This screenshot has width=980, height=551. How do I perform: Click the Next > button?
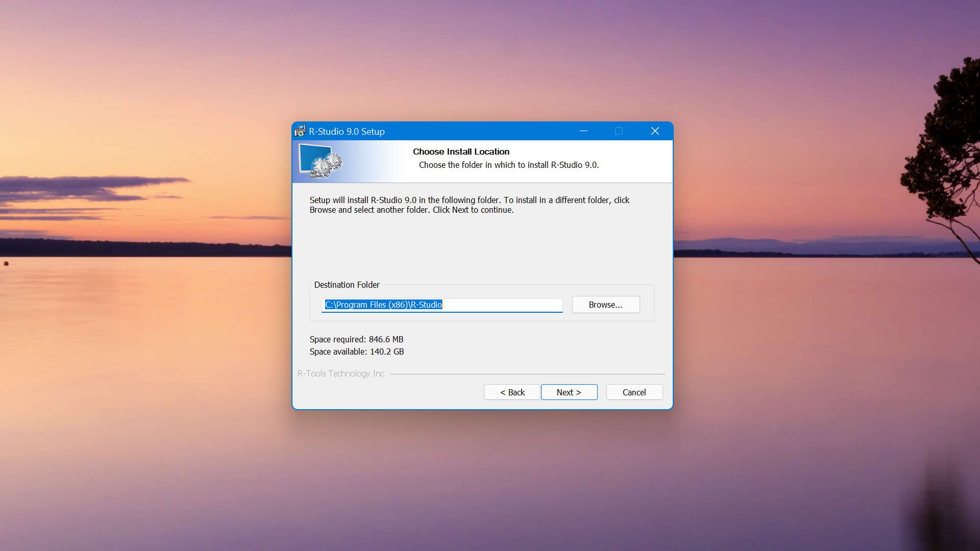[x=569, y=392]
